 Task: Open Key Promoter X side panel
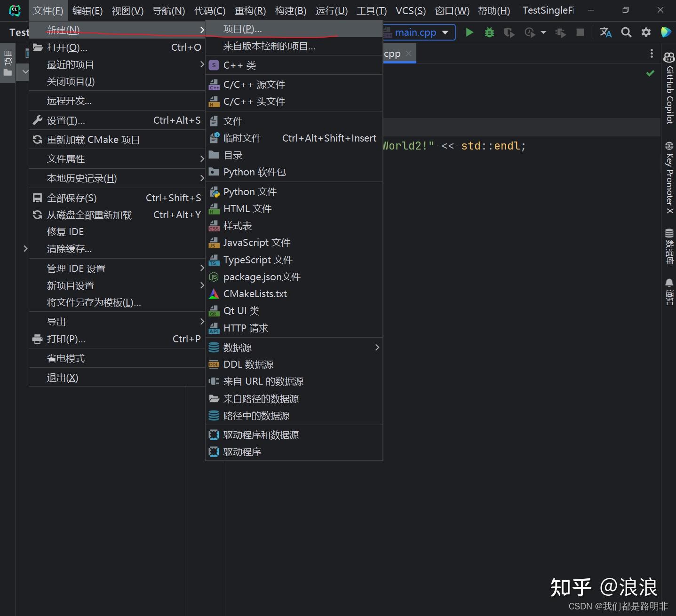coord(669,177)
